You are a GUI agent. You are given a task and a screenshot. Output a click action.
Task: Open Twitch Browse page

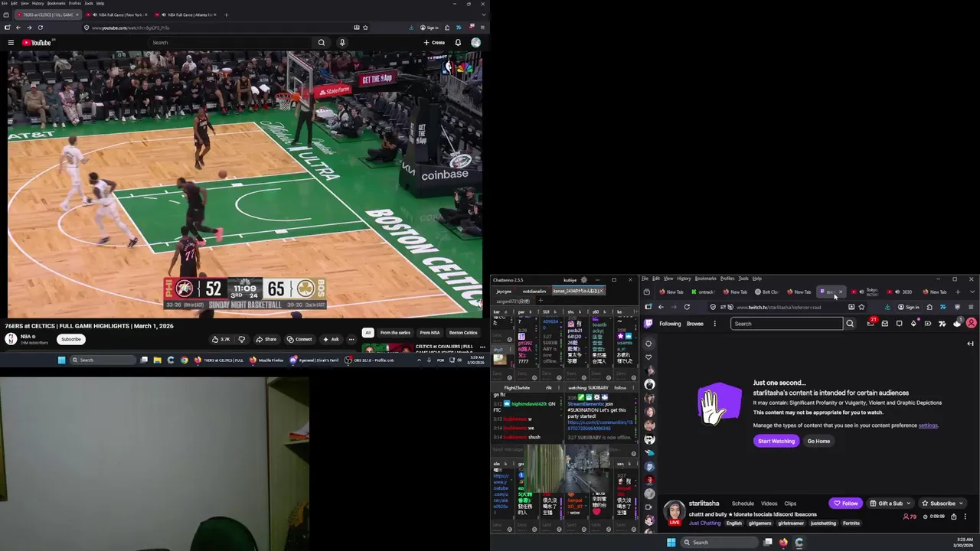pos(694,324)
